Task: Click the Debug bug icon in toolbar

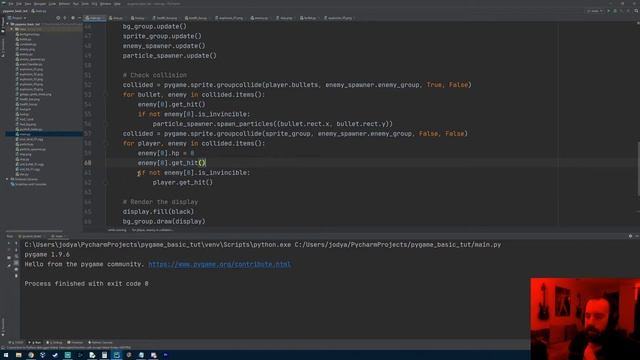Action: point(615,11)
